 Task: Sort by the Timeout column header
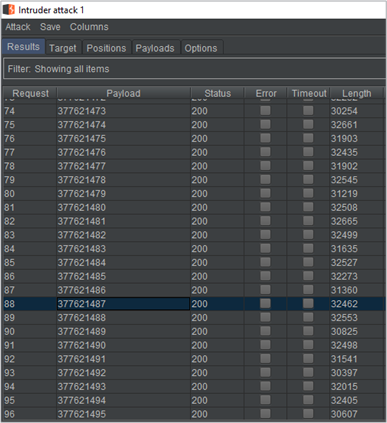[309, 93]
